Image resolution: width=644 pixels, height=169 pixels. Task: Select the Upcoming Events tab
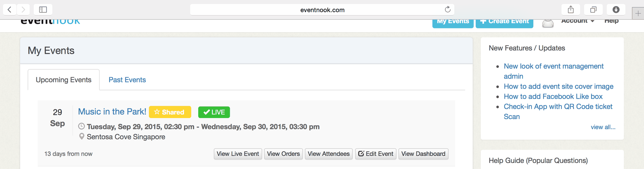coord(64,80)
